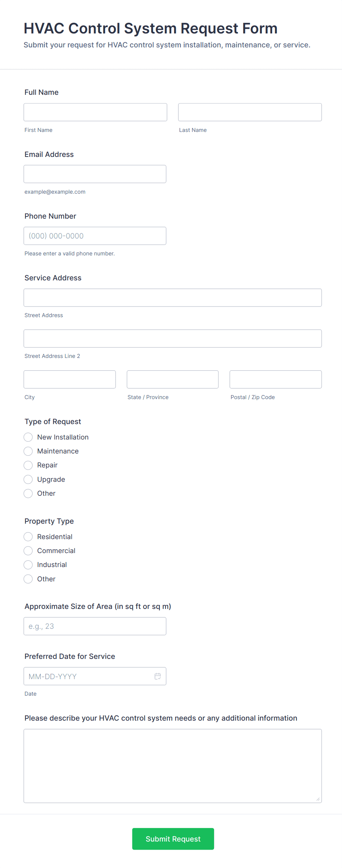The image size is (342, 868).
Task: Select the Upgrade option
Action: (x=28, y=479)
